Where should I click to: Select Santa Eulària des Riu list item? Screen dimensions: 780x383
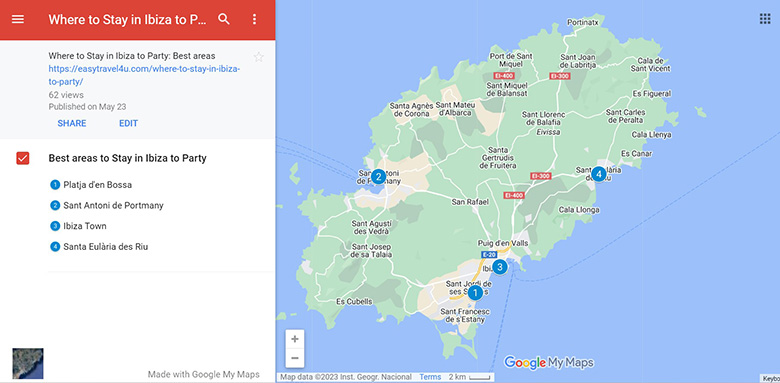click(105, 247)
